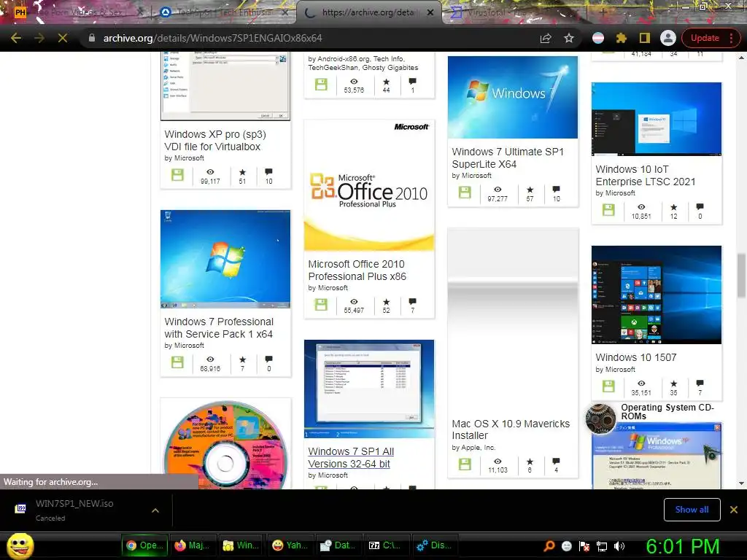Open the Windows 10 1507 item title
This screenshot has width=747, height=560.
click(635, 357)
